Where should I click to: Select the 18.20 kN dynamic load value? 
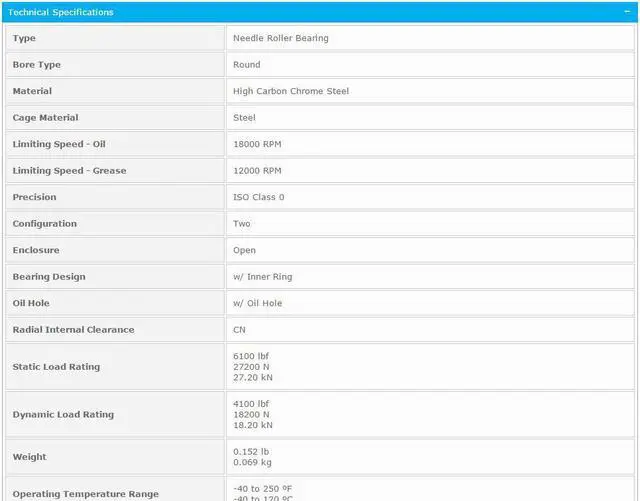[x=254, y=425]
